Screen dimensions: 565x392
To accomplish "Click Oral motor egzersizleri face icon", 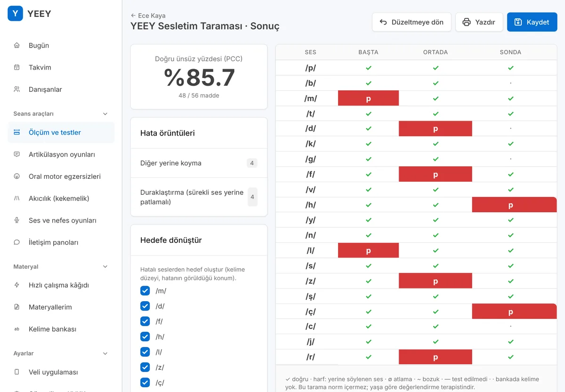I will tap(17, 176).
